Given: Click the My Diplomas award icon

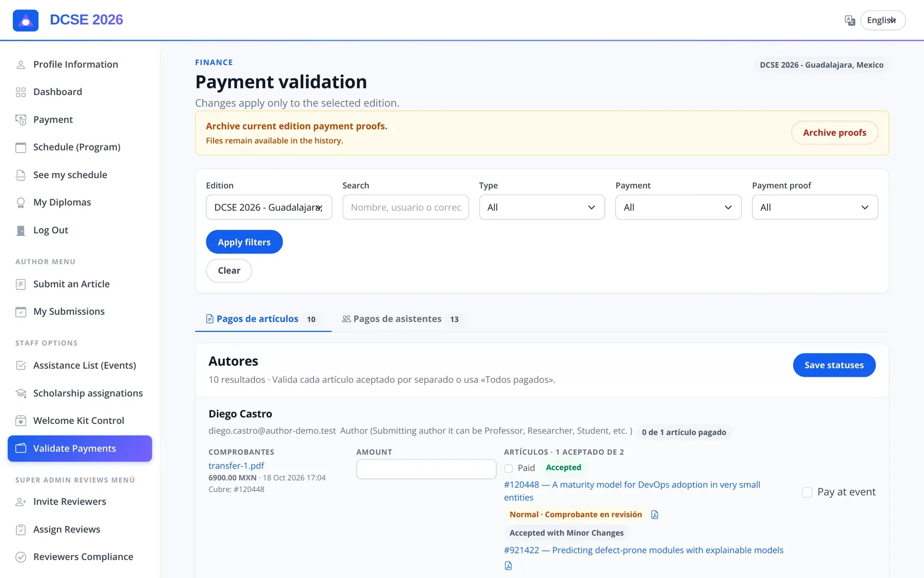Looking at the screenshot, I should [21, 202].
